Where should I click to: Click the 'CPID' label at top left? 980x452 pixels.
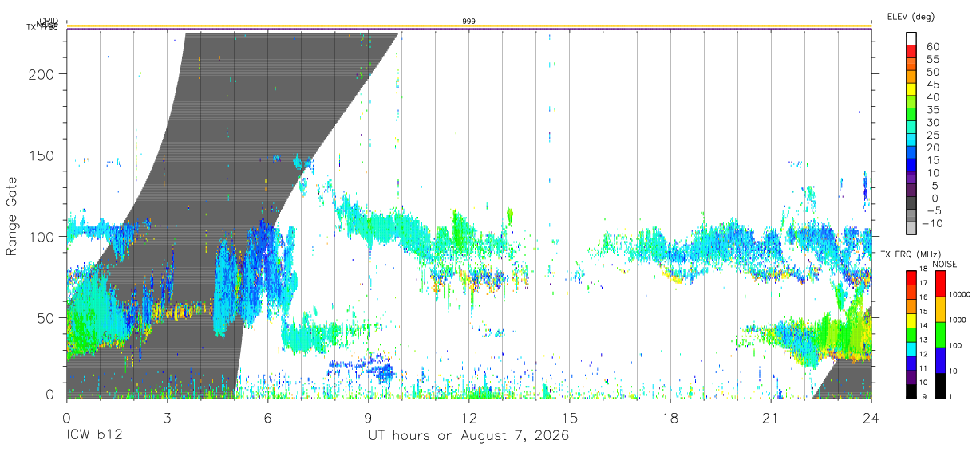pyautogui.click(x=49, y=22)
